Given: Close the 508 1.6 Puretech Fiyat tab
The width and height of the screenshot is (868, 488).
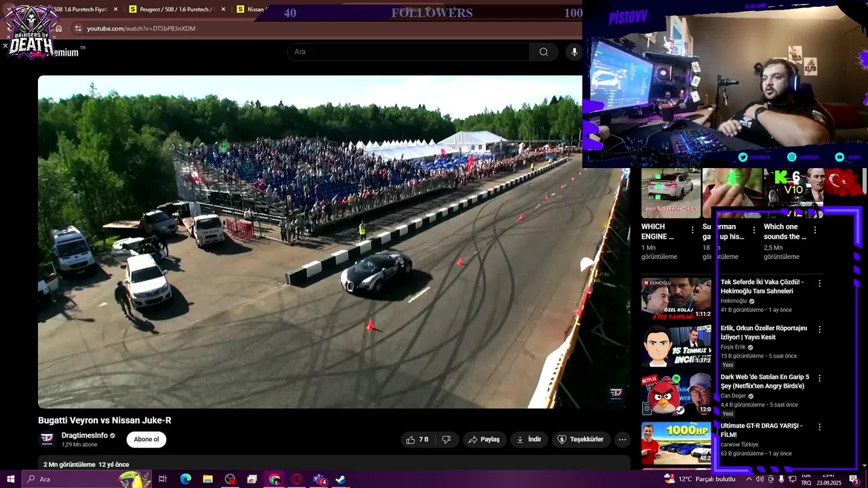Looking at the screenshot, I should coord(116,9).
